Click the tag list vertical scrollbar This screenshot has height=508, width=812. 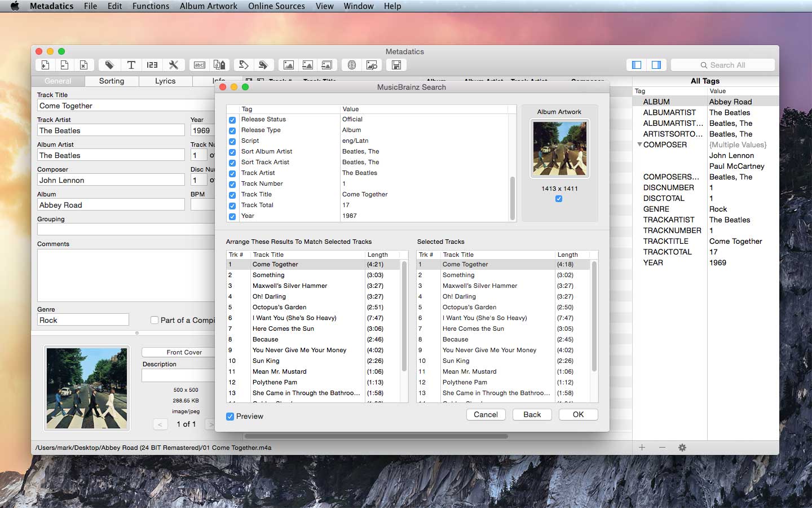tap(513, 198)
